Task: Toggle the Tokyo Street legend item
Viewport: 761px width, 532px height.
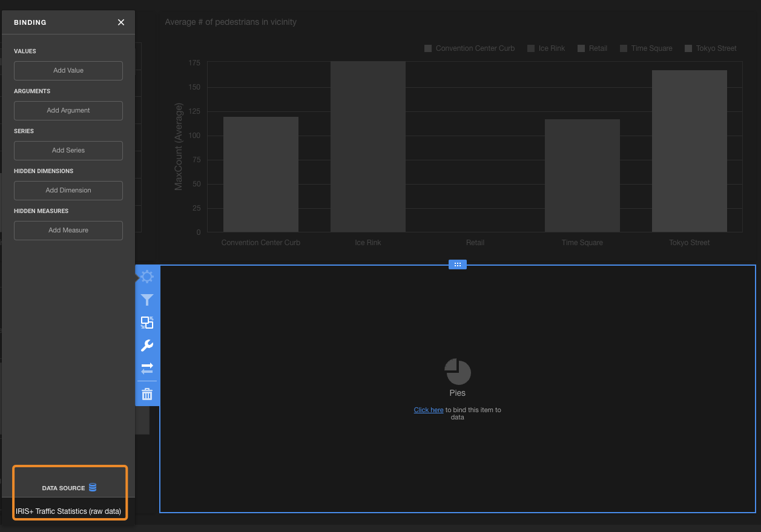Action: [711, 48]
